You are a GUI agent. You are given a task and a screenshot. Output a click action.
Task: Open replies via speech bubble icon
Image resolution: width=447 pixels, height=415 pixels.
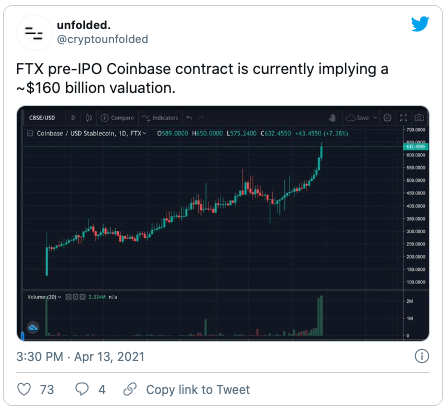(x=82, y=389)
